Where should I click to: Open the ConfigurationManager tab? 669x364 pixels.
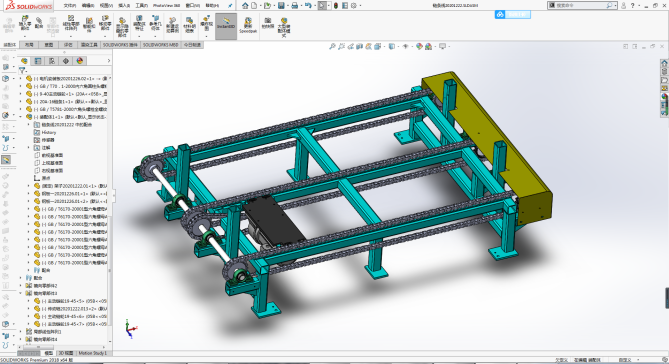tap(52, 61)
